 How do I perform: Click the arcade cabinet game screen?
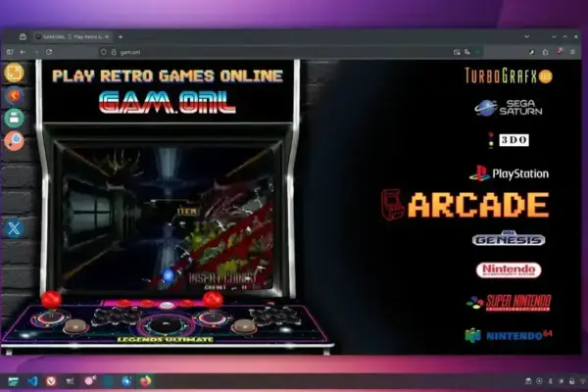coord(168,218)
